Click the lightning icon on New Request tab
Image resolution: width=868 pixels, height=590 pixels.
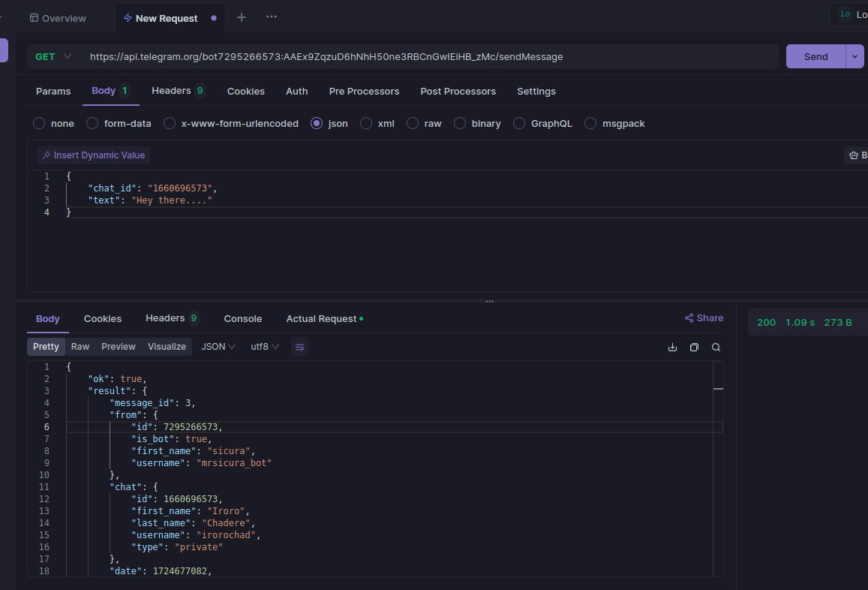[128, 18]
